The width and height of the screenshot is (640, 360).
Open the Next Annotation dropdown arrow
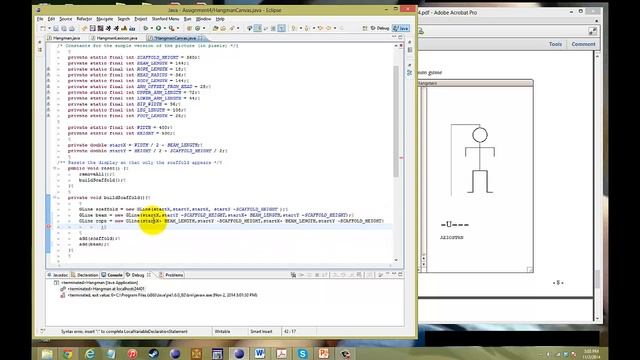[301, 29]
